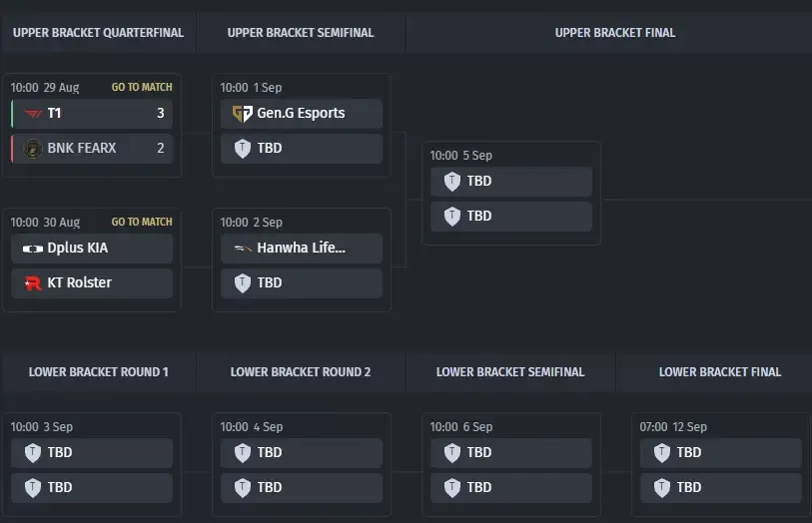812x523 pixels.
Task: Click bottom TBD shield in 6 Sep match
Action: click(452, 488)
